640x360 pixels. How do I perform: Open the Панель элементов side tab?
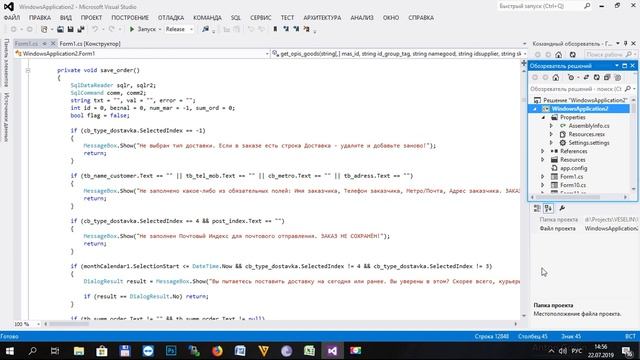7,63
